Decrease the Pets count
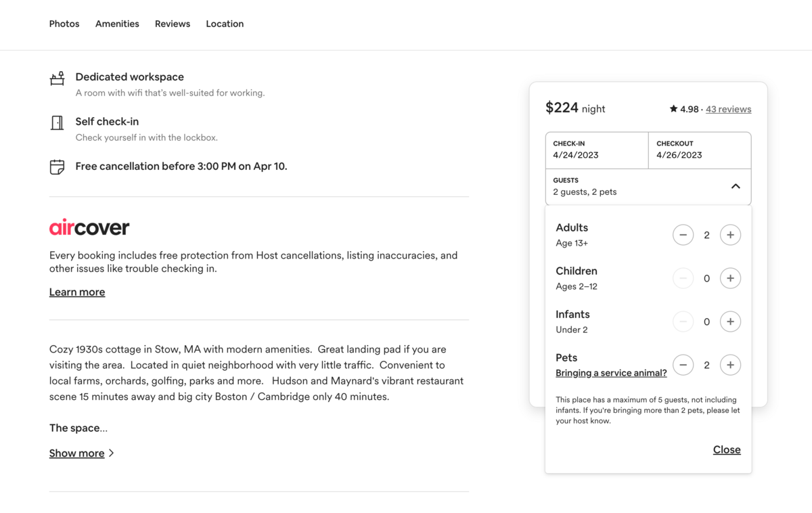Viewport: 812px width, 513px height. click(x=683, y=365)
